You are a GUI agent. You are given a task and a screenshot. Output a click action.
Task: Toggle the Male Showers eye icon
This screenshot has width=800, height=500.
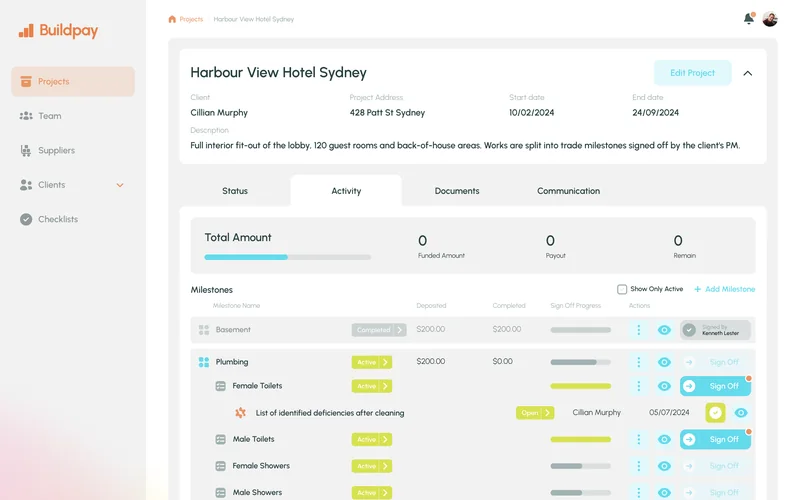[x=664, y=492]
